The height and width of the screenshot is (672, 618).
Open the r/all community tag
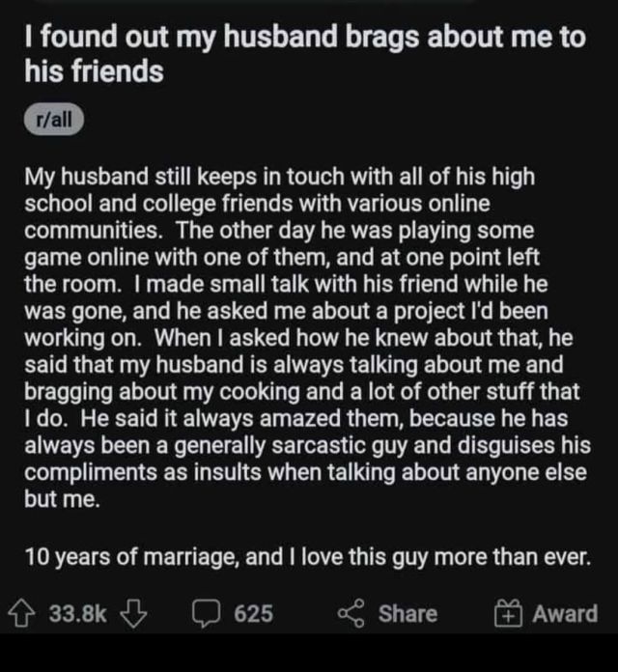click(x=54, y=119)
